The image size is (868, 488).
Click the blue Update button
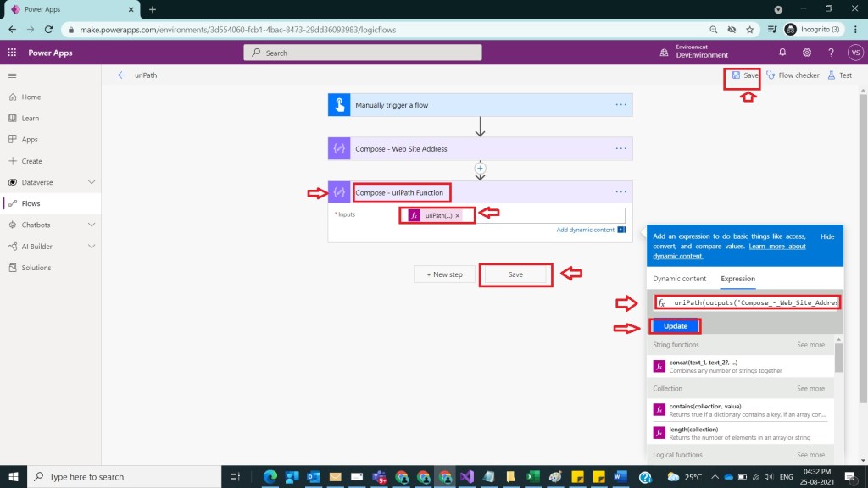(676, 326)
